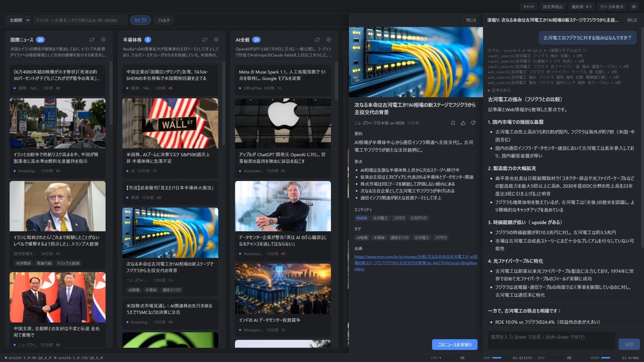Click 設定再読込 to reload settings
This screenshot has width=644, height=362.
553,7
